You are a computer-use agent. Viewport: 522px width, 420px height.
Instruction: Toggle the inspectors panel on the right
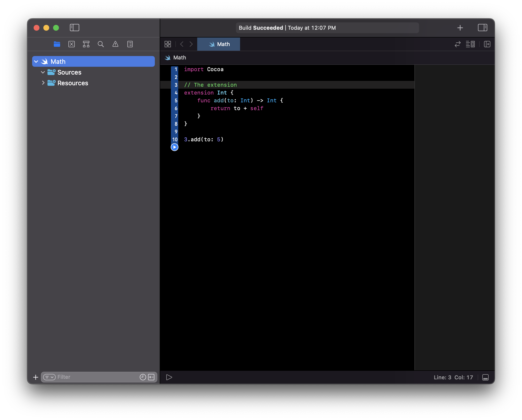pos(483,28)
